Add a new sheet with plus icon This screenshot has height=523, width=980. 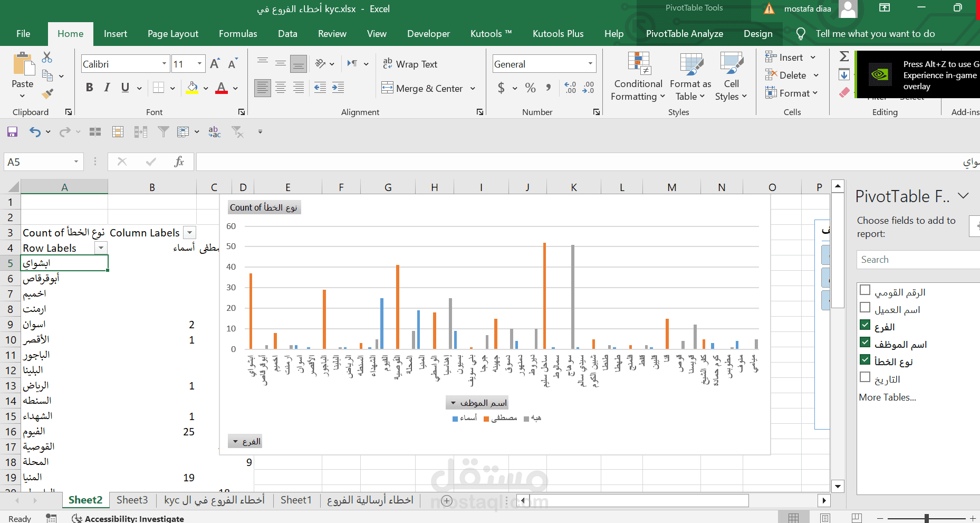(x=447, y=501)
